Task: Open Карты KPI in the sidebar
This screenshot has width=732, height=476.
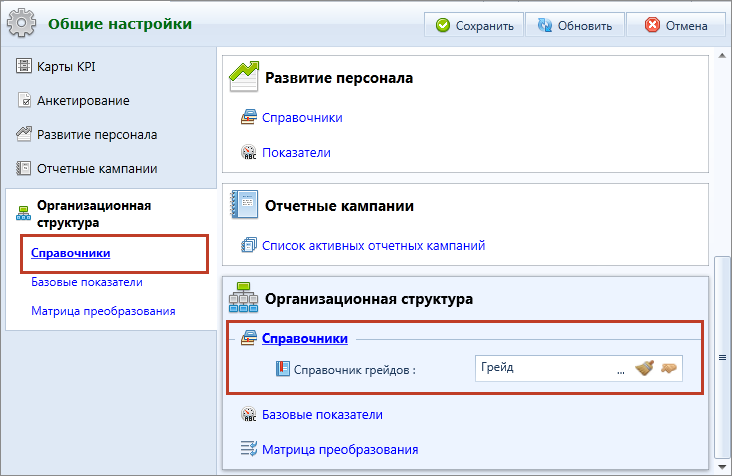Action: click(66, 67)
